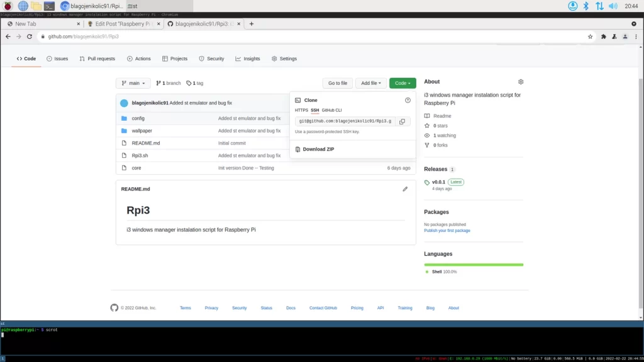View the 1 watching link

point(445,136)
